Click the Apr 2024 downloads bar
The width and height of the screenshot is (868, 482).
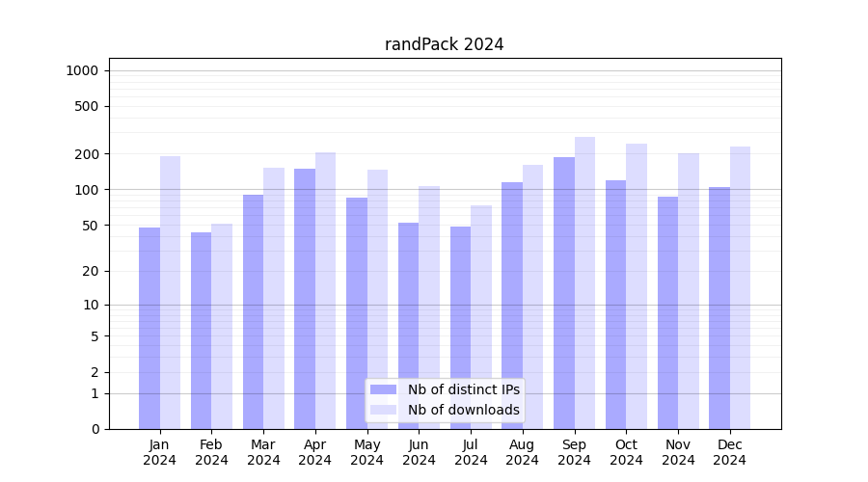click(325, 290)
